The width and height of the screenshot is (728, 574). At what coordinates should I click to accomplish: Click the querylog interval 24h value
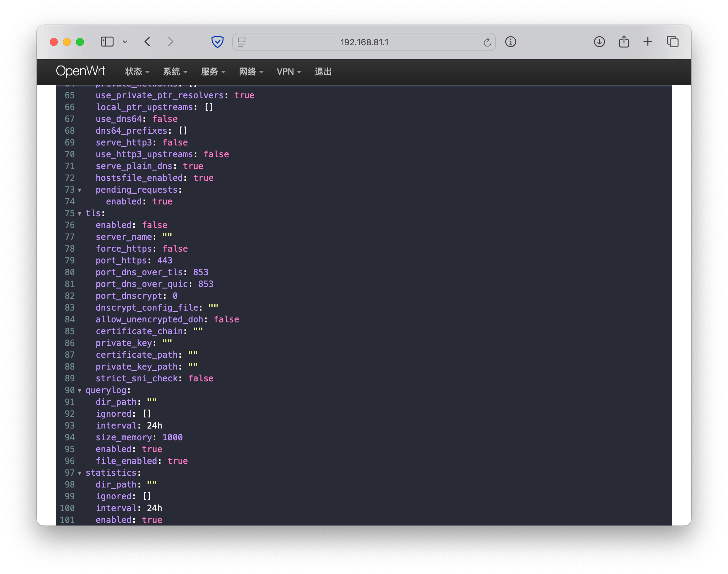[x=155, y=426]
